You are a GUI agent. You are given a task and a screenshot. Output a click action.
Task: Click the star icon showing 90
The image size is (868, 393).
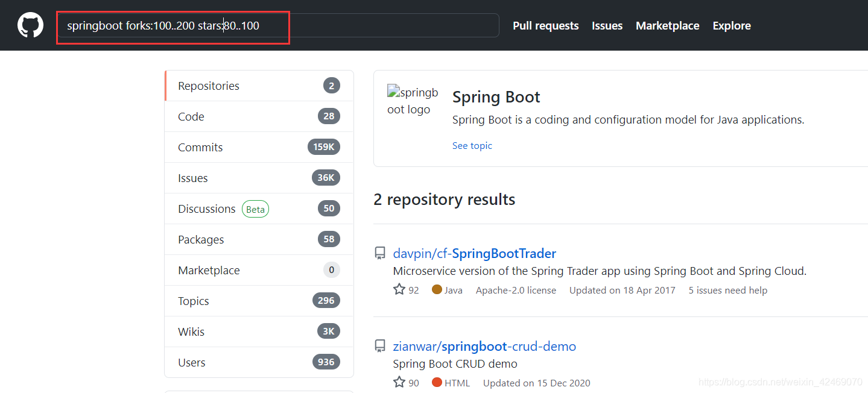tap(399, 382)
